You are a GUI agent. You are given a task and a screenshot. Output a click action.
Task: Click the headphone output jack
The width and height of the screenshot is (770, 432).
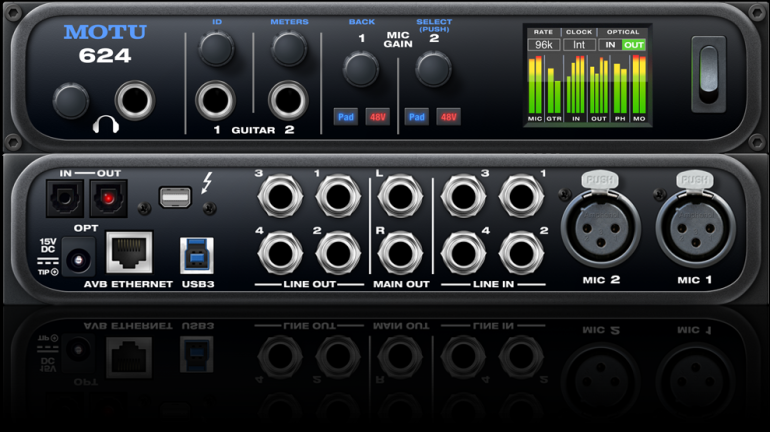[134, 100]
